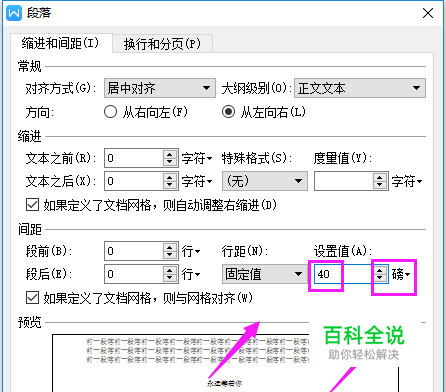Toggle 自动调整右缩进 checkbox
The height and width of the screenshot is (392, 446).
(32, 205)
